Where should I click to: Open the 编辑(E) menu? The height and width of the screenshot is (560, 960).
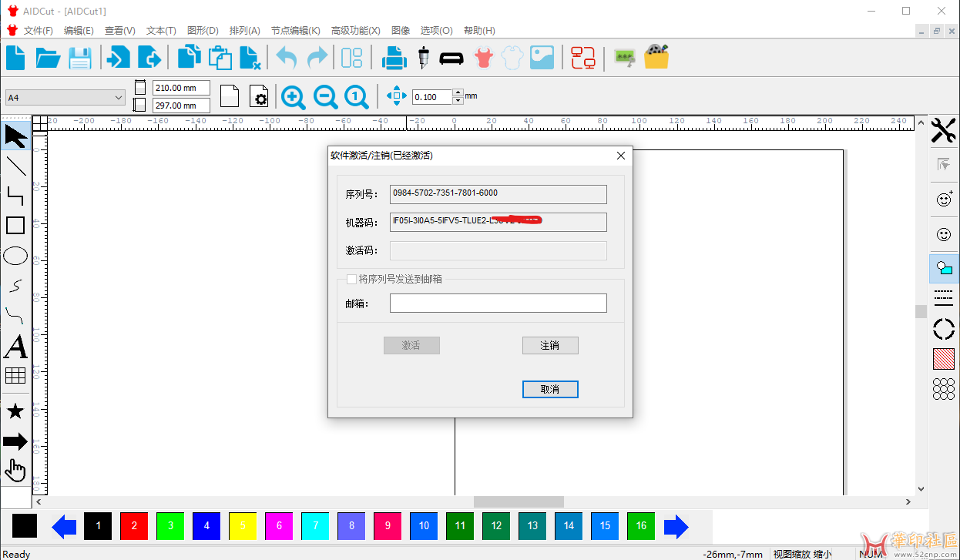(79, 31)
